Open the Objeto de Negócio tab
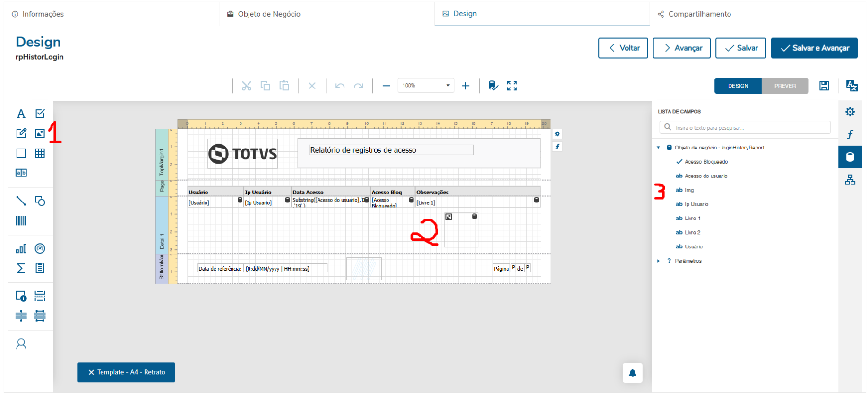The width and height of the screenshot is (868, 395). point(327,14)
